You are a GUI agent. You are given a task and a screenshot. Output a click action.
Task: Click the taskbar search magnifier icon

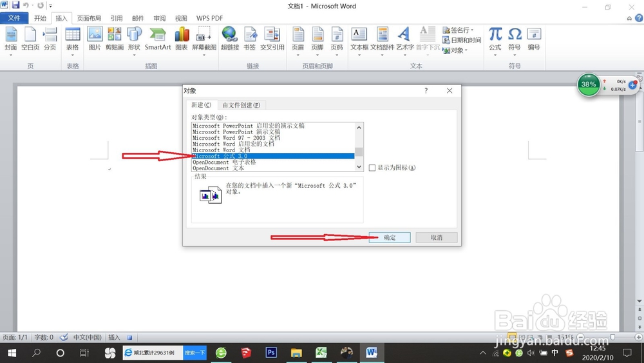pos(36,353)
